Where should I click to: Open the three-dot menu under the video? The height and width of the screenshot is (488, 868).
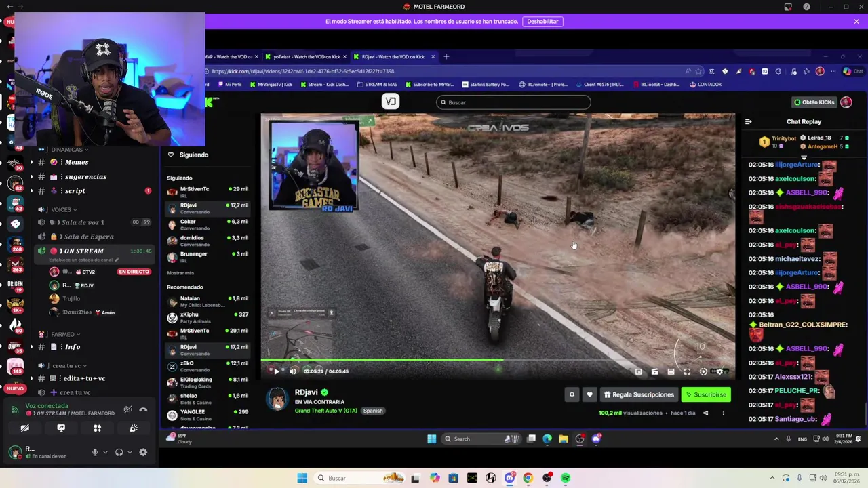pyautogui.click(x=723, y=413)
